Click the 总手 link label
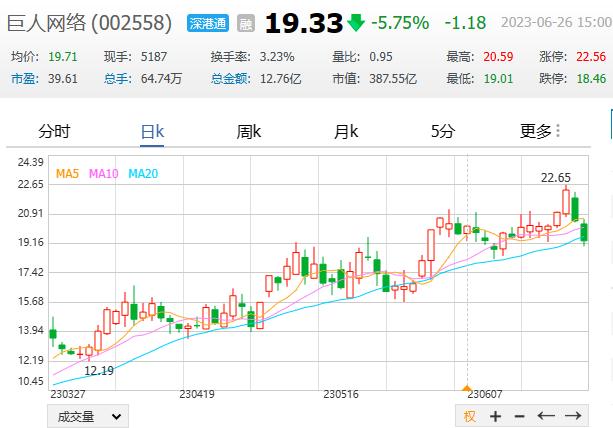This screenshot has width=613, height=428. pos(118,79)
